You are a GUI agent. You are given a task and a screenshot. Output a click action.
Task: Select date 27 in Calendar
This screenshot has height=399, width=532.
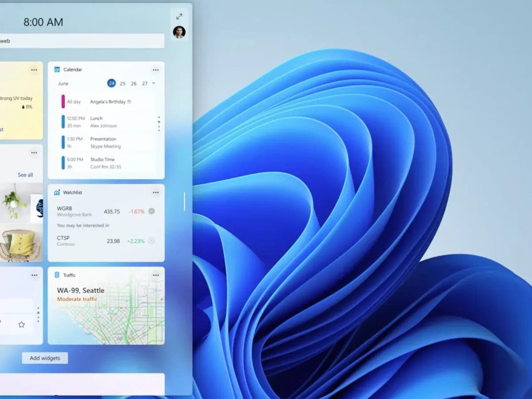[x=145, y=83]
